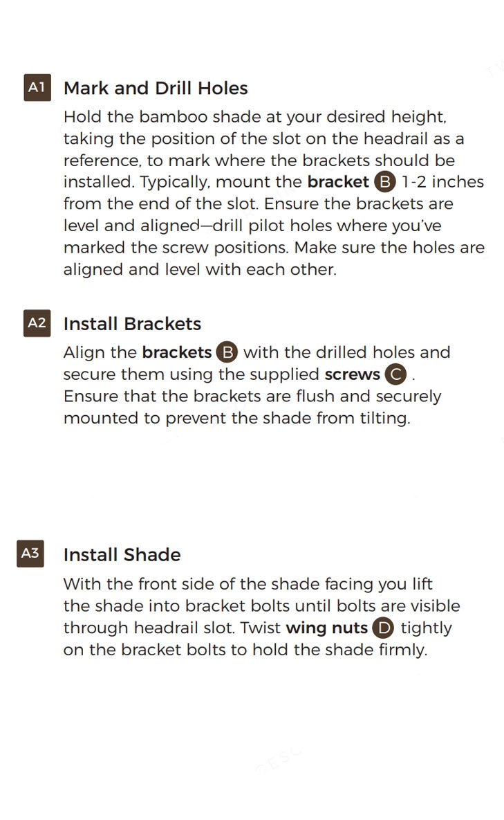Click the A2 step badge
504x820 pixels.
(x=37, y=323)
